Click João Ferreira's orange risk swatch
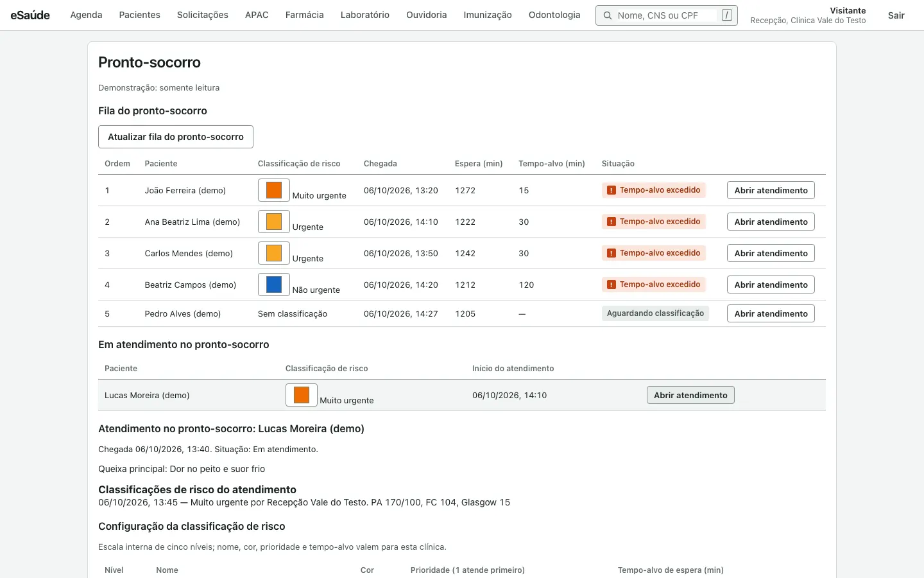The image size is (924, 578). click(274, 190)
